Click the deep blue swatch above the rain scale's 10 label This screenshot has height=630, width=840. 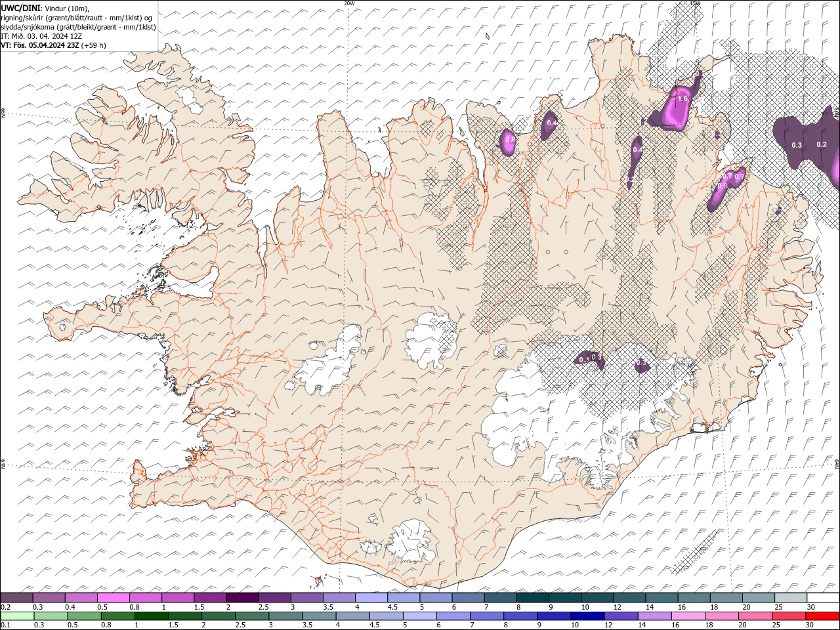(587, 616)
